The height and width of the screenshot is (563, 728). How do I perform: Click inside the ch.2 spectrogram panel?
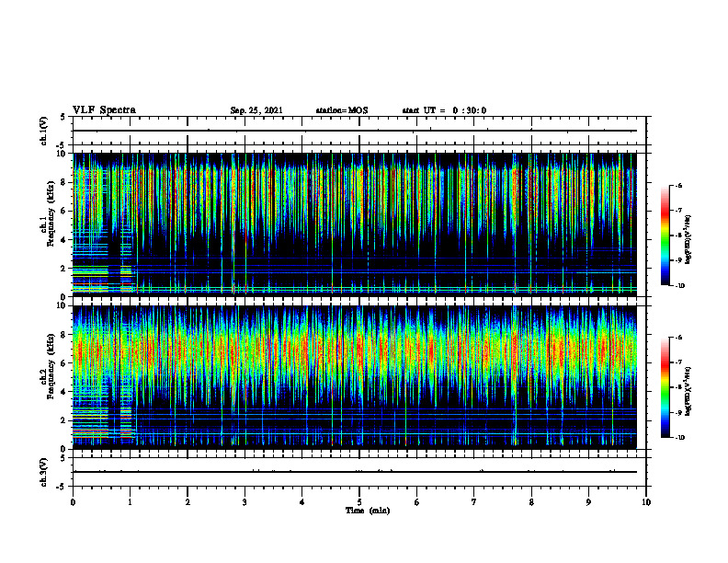(x=355, y=377)
